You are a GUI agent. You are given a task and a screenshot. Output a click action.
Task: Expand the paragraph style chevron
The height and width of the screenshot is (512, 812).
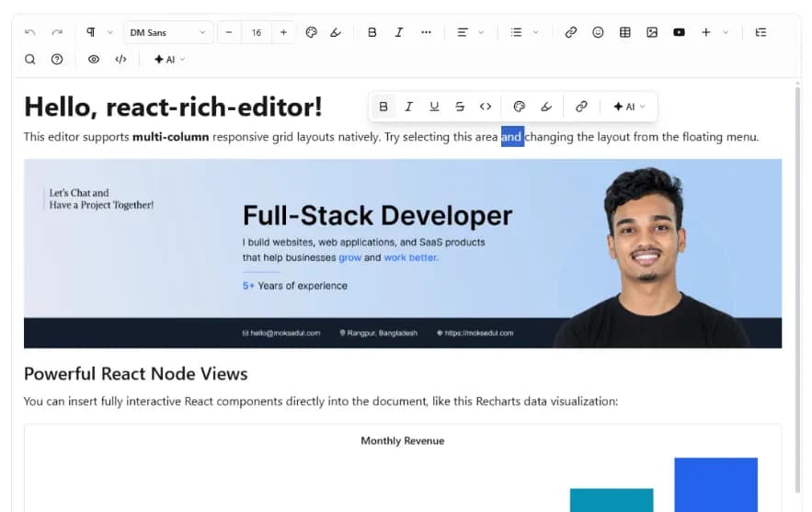coord(109,32)
